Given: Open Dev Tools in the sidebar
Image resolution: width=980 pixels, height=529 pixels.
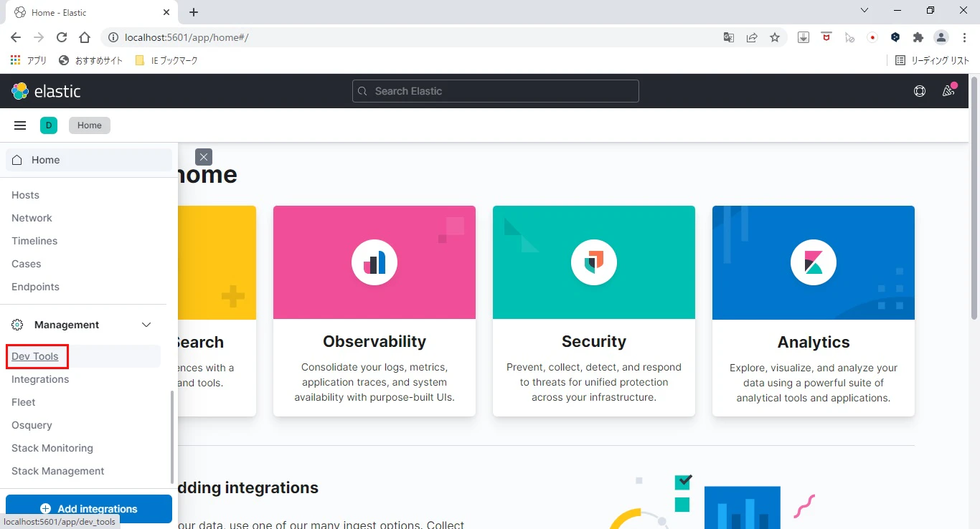Looking at the screenshot, I should [x=35, y=356].
